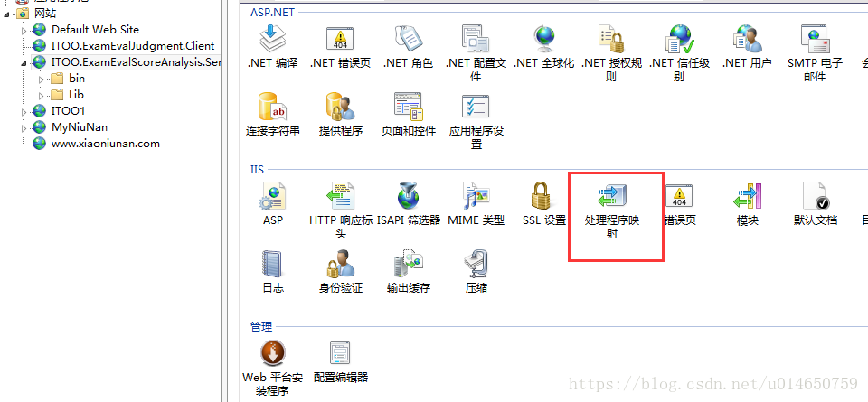Open the ISAPI 筛选器 icon
The height and width of the screenshot is (402, 868).
click(408, 204)
